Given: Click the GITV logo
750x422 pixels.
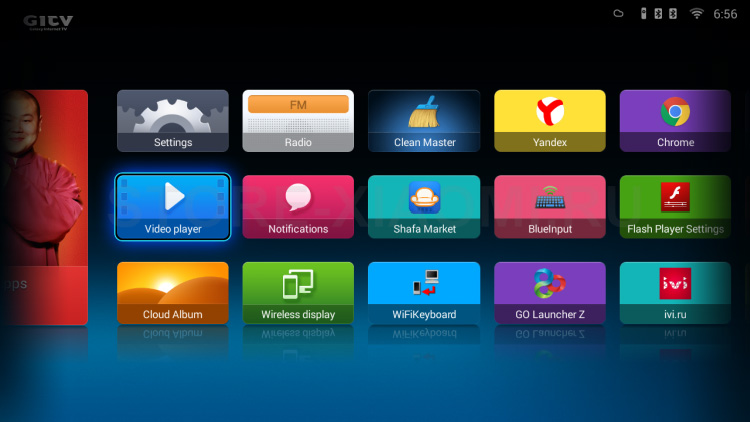Looking at the screenshot, I should [x=48, y=22].
